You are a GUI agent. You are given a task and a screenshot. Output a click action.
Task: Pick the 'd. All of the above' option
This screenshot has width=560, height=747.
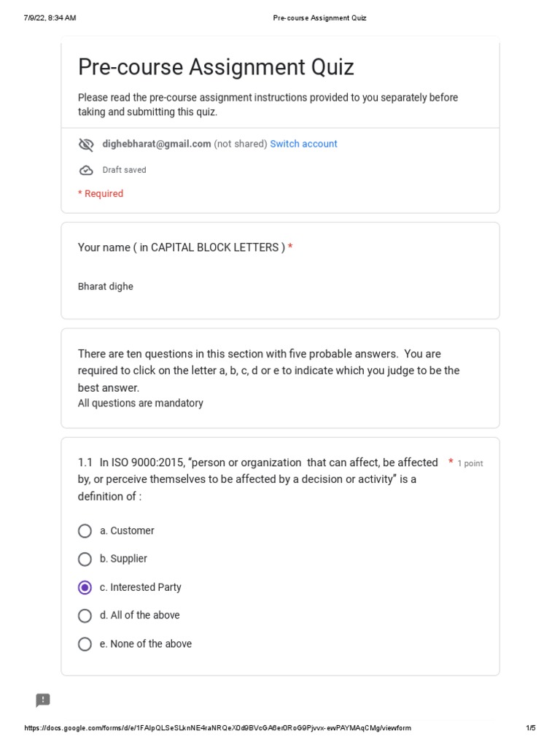85,616
